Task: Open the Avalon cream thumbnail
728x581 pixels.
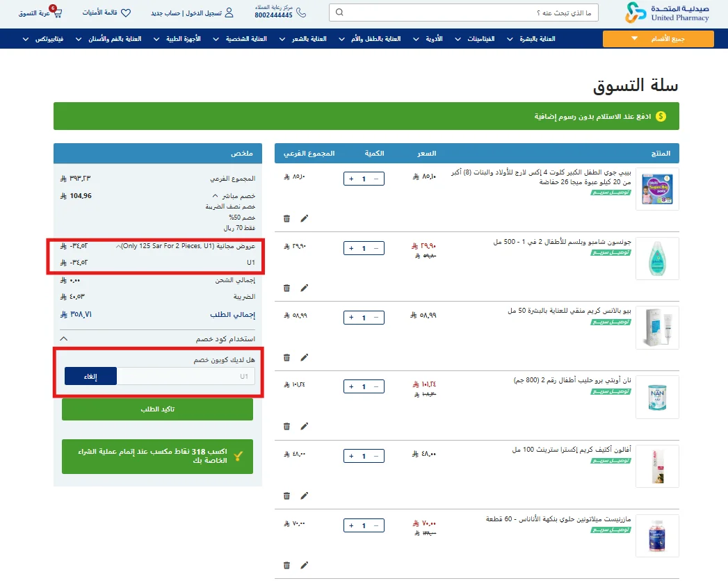Action: (x=657, y=466)
